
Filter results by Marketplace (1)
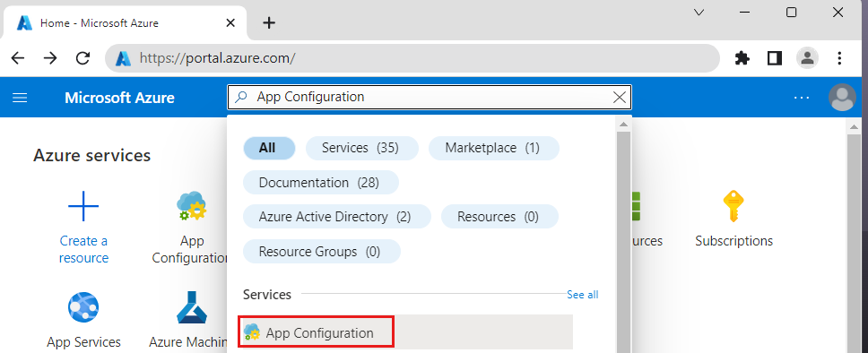494,149
